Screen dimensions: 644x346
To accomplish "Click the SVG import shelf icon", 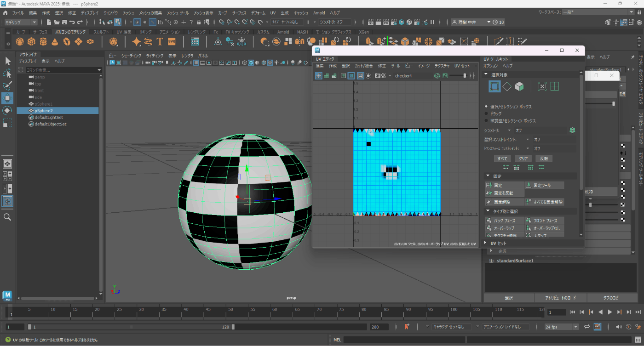I will tap(172, 42).
